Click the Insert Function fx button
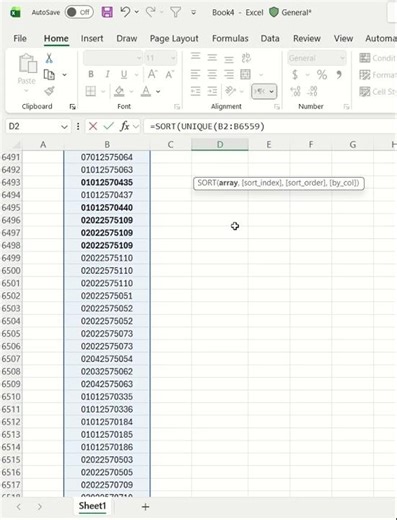 click(125, 126)
